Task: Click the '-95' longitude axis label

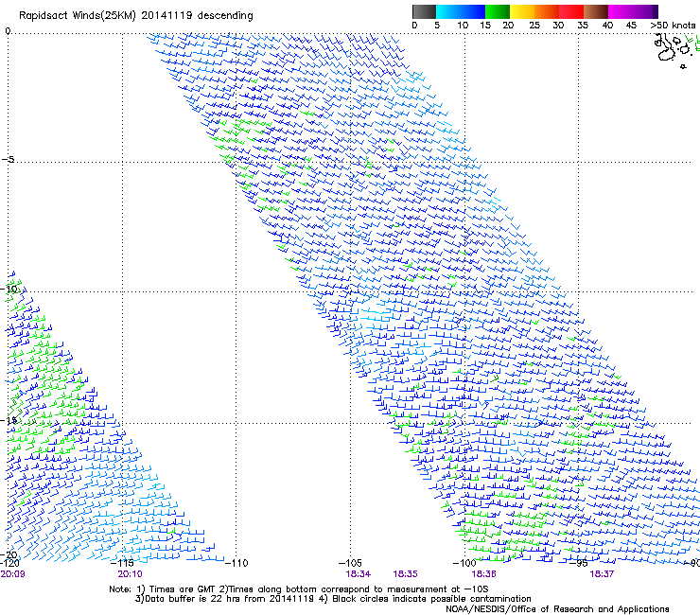Action: pyautogui.click(x=579, y=563)
